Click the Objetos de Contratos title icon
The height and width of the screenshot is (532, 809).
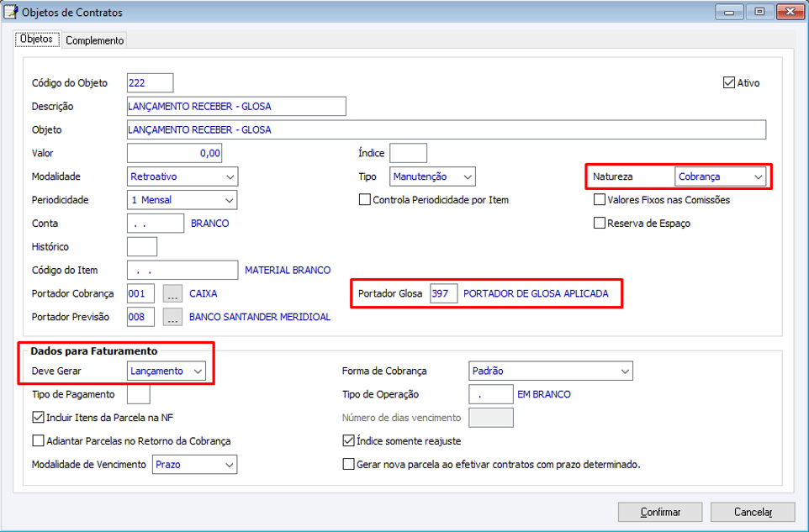point(10,12)
